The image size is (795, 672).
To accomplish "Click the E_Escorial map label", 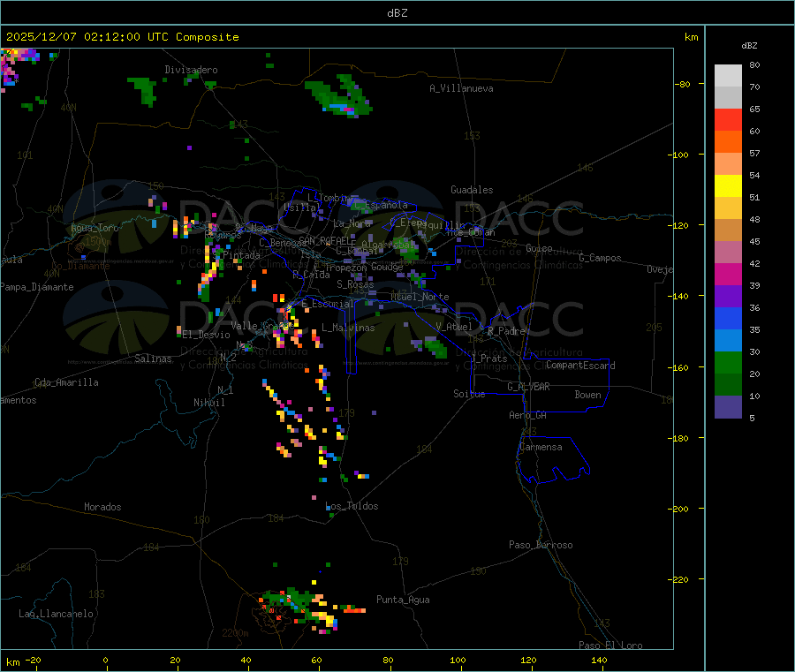I will (x=328, y=304).
